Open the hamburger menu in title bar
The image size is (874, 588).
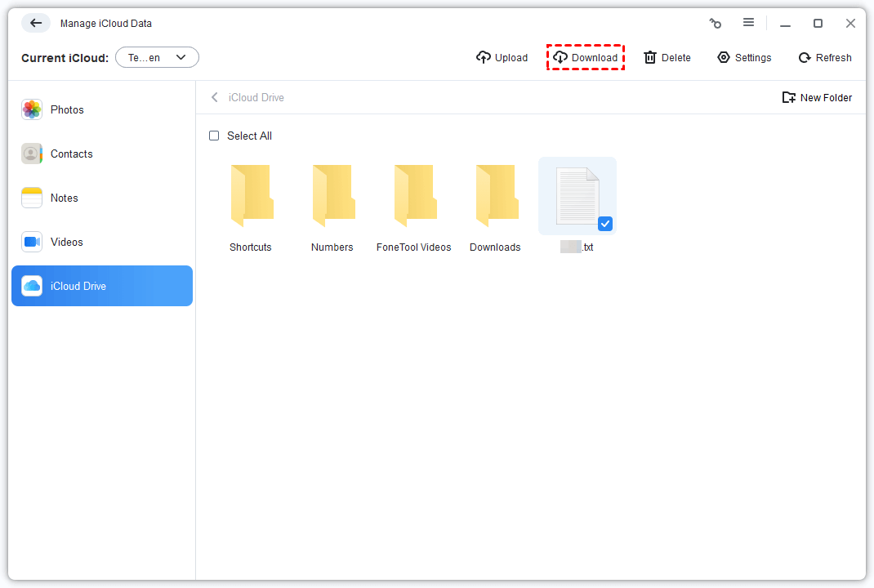click(748, 23)
